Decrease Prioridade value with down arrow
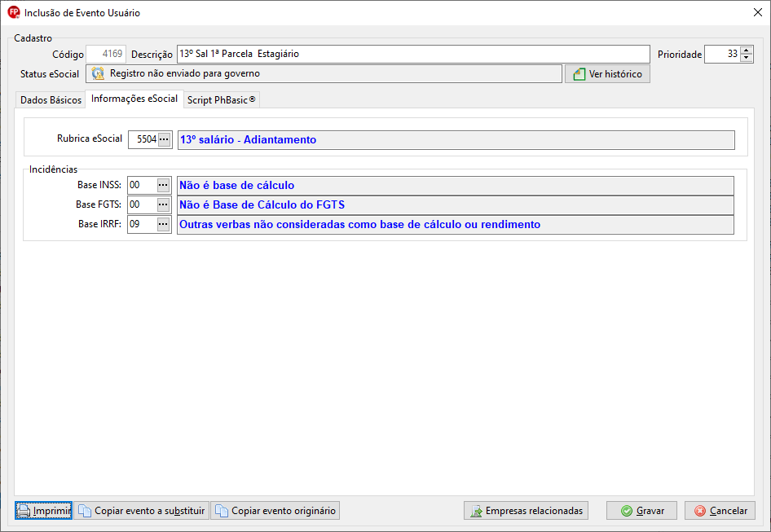Viewport: 771px width, 532px height. [x=747, y=58]
